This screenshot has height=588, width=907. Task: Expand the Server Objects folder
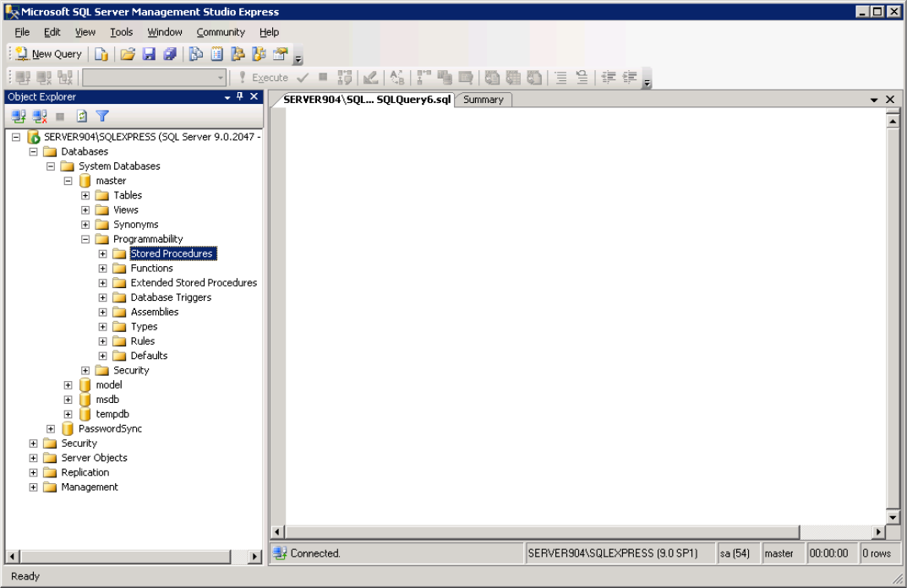click(x=34, y=458)
